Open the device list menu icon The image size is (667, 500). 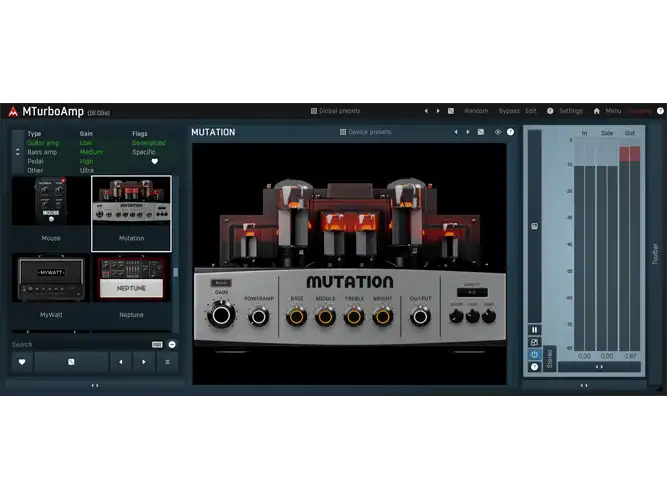167,362
